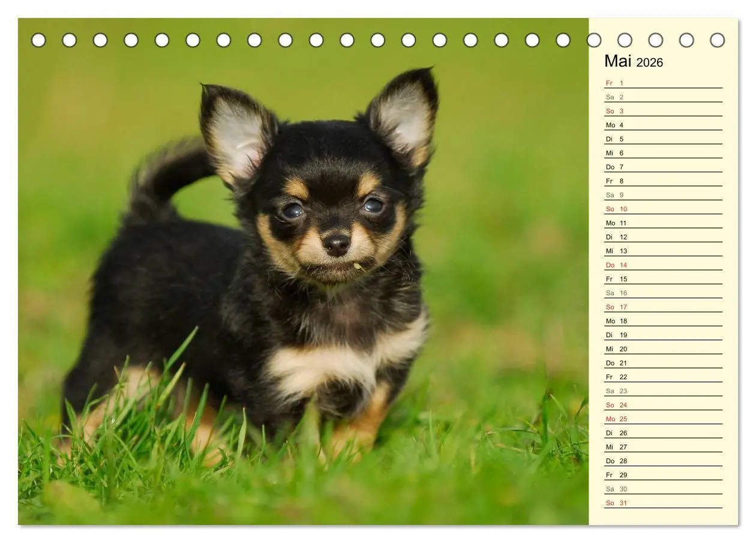This screenshot has height=543, width=756.
Task: Select the 'Fr 29' calendar row
Action: [663, 475]
